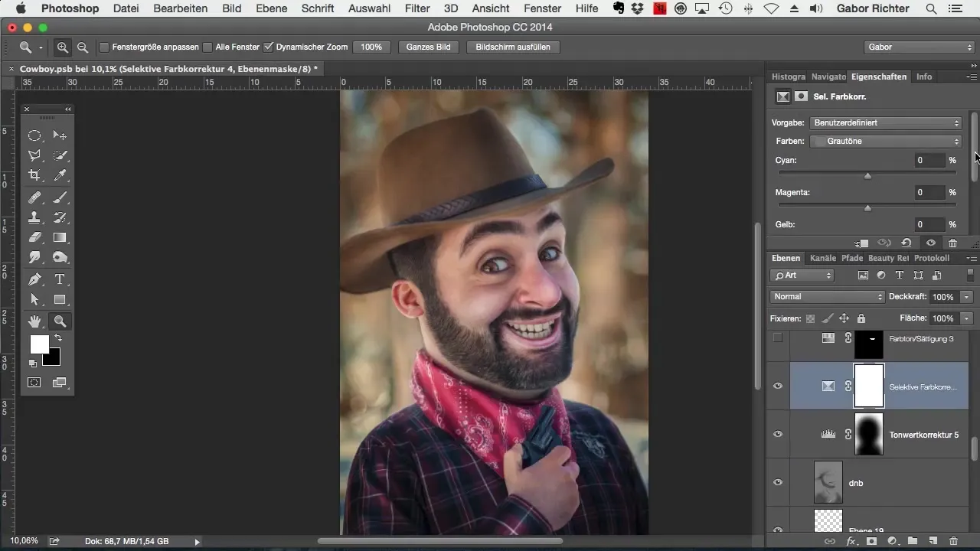This screenshot has height=551, width=980.
Task: Choose the Pen tool
Action: tap(34, 279)
